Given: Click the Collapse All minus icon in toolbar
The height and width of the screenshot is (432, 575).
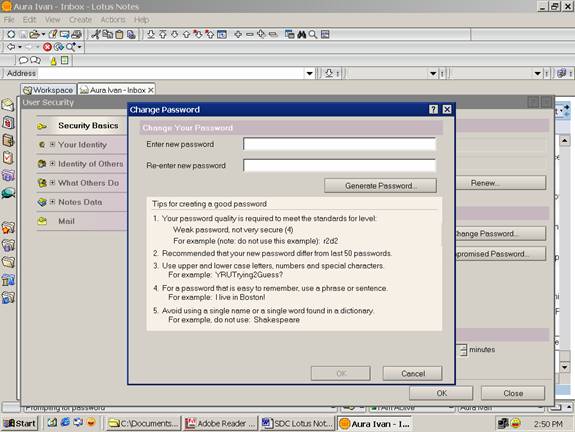Looking at the screenshot, I should click(x=272, y=34).
